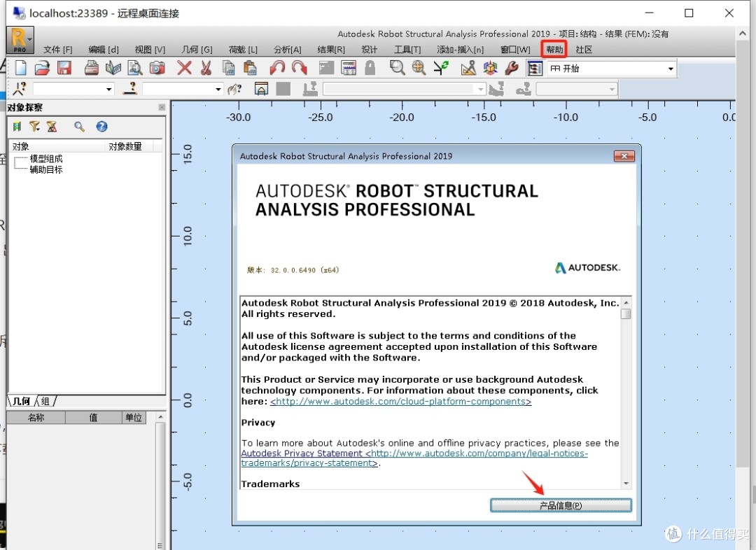
Task: Click the license text scroll-down arrow
Action: 626,484
